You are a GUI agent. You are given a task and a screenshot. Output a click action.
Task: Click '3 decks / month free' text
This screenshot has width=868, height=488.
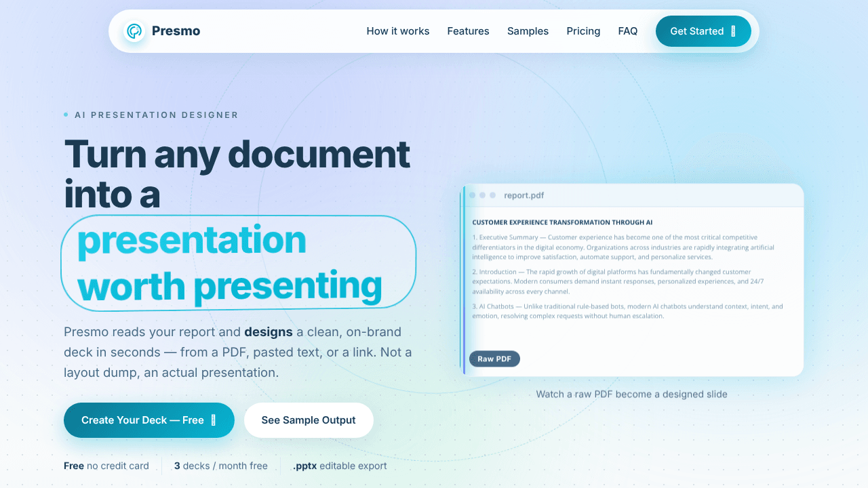(221, 466)
